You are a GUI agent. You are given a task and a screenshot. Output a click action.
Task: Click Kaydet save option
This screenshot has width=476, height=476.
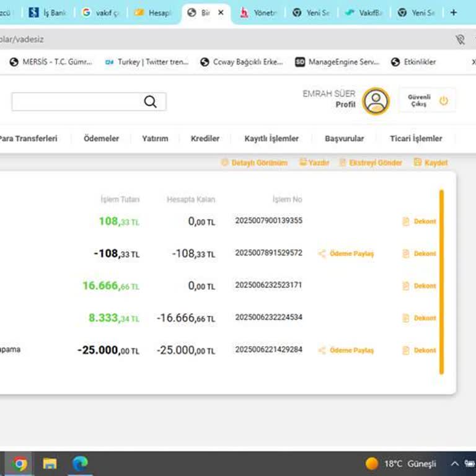[431, 163]
